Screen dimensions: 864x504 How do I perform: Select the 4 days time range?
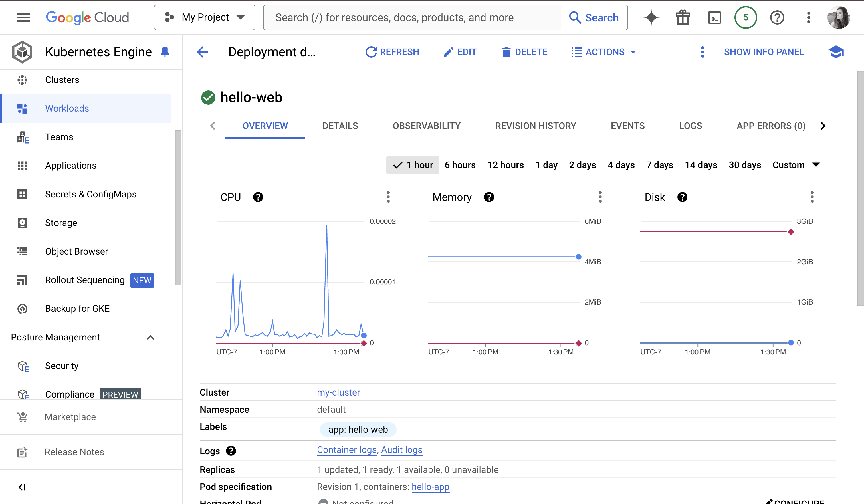621,165
